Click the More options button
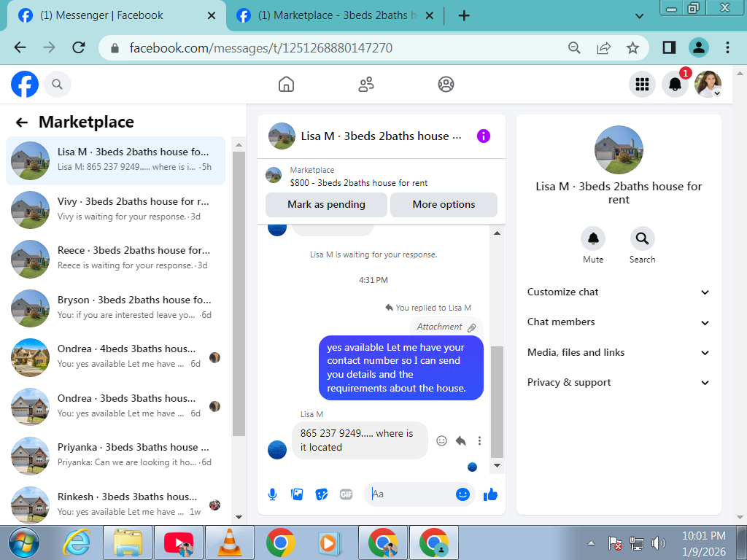Viewport: 747px width, 560px height. coord(444,205)
